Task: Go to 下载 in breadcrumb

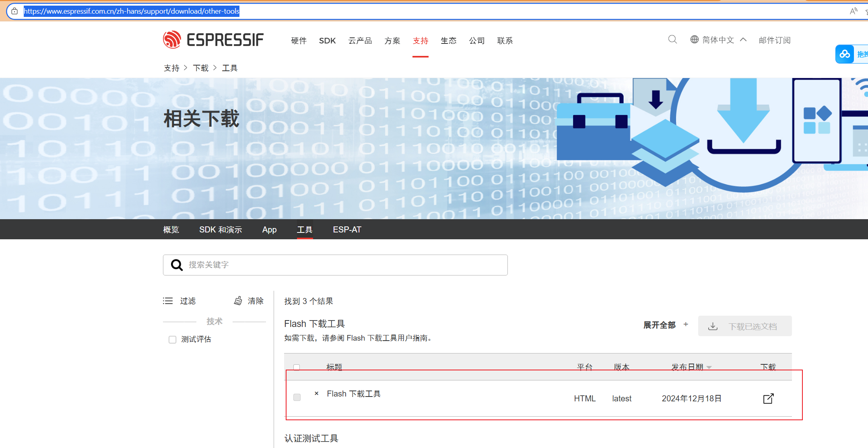Action: [x=201, y=68]
